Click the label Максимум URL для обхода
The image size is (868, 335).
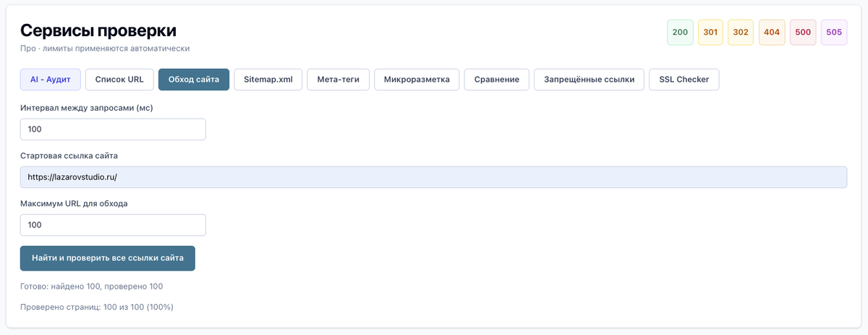pyautogui.click(x=74, y=203)
